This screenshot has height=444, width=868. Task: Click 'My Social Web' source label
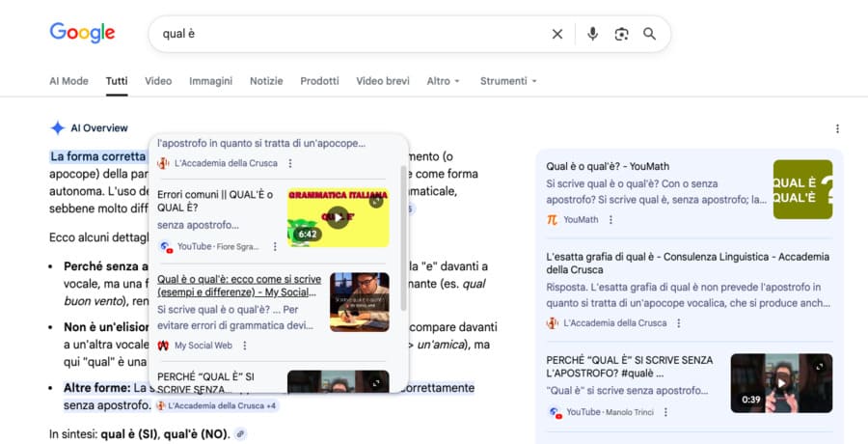pos(203,346)
